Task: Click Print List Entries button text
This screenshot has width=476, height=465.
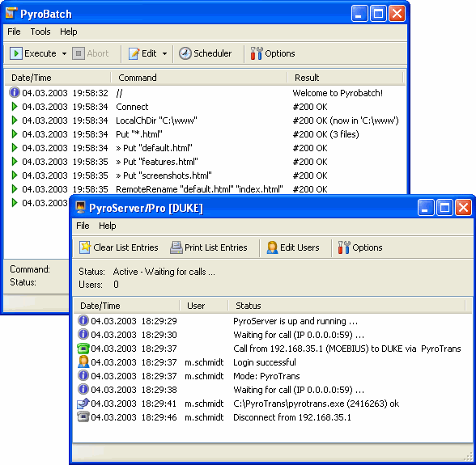Action: [216, 247]
